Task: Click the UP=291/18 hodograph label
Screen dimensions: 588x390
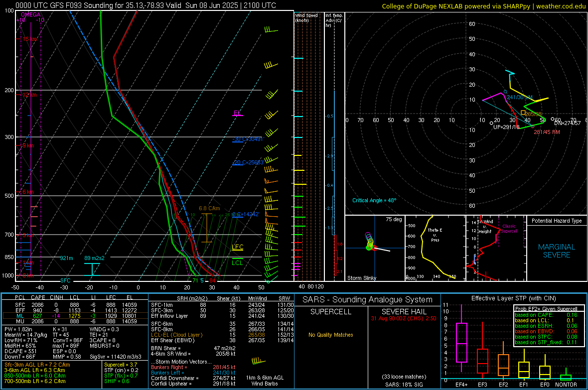Action: click(x=506, y=127)
